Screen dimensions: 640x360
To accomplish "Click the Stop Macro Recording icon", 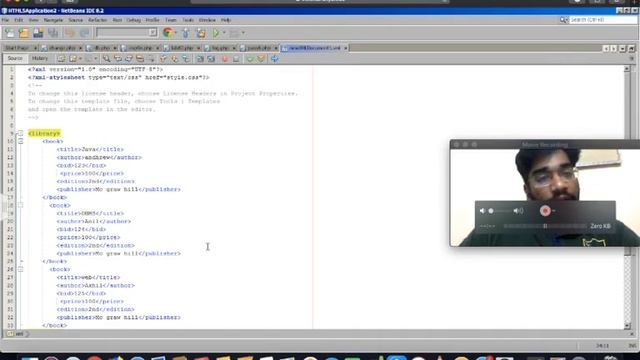I will [x=236, y=59].
